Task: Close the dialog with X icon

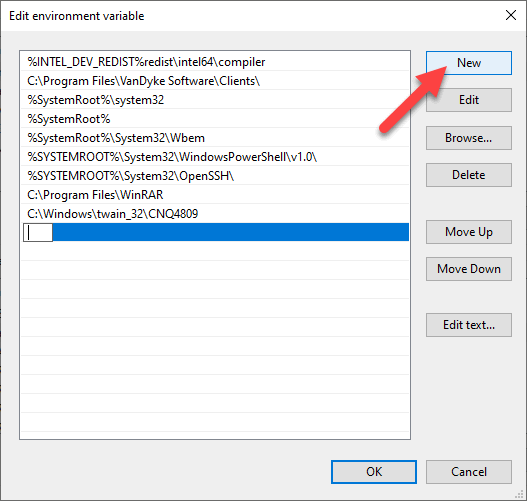Action: (x=511, y=15)
